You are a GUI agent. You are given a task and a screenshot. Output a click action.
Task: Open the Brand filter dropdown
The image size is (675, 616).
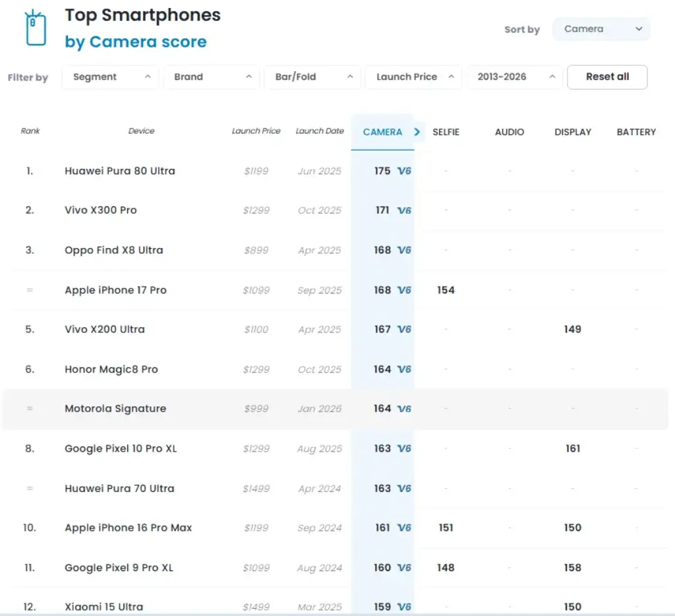pyautogui.click(x=212, y=77)
